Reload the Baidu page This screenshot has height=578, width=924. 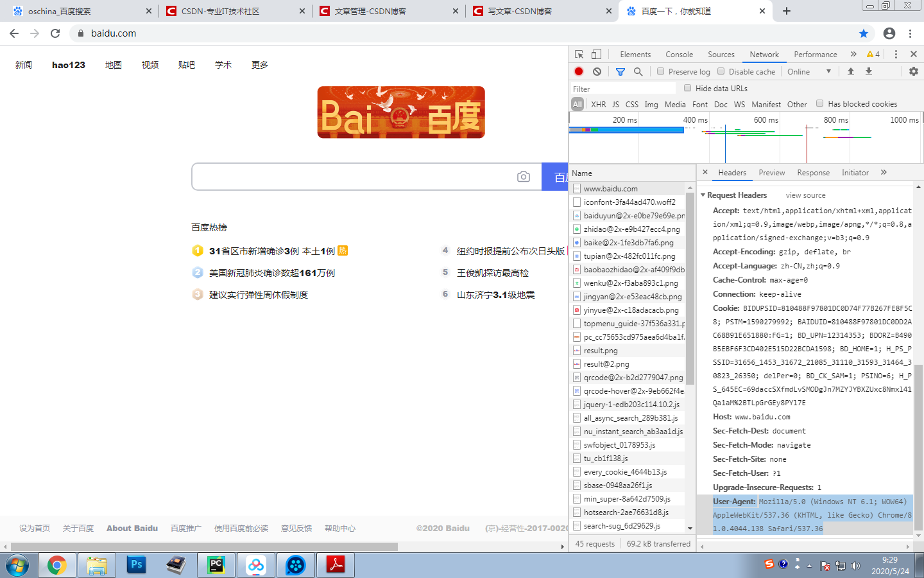pyautogui.click(x=55, y=33)
